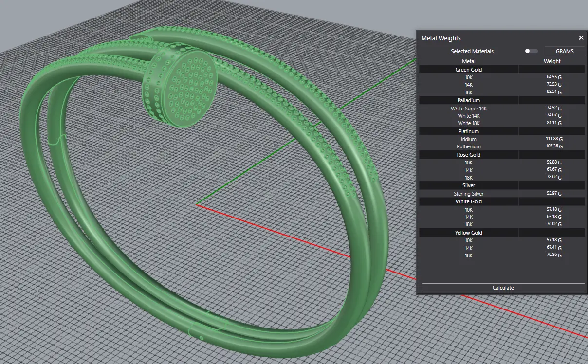The width and height of the screenshot is (588, 364).
Task: Select White Gold 14K weight 65.18
Action: (x=554, y=217)
